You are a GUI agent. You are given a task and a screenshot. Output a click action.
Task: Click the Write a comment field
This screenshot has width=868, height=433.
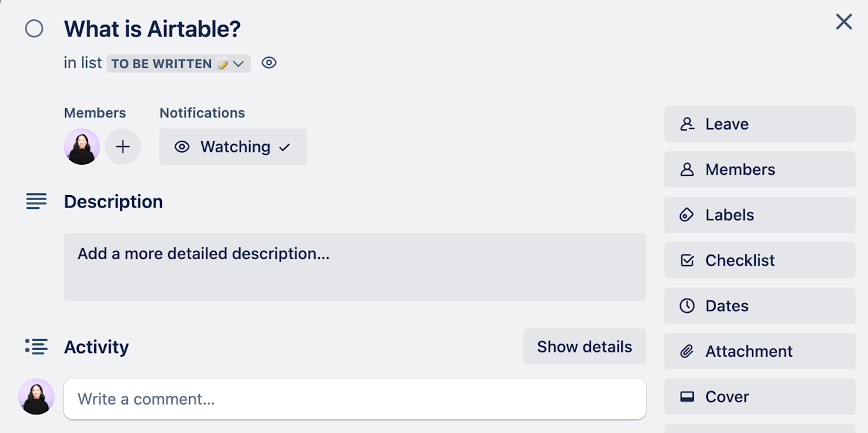click(355, 399)
